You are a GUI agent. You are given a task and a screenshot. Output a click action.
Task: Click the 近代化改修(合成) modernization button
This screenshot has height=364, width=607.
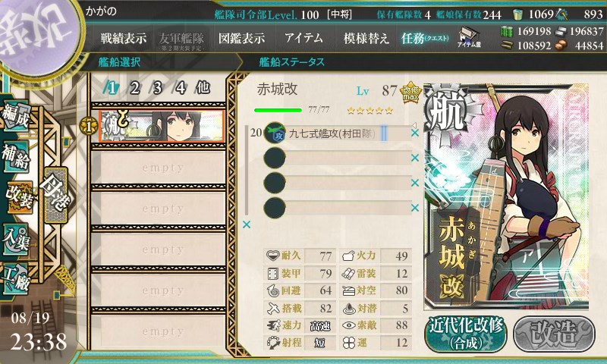click(466, 334)
